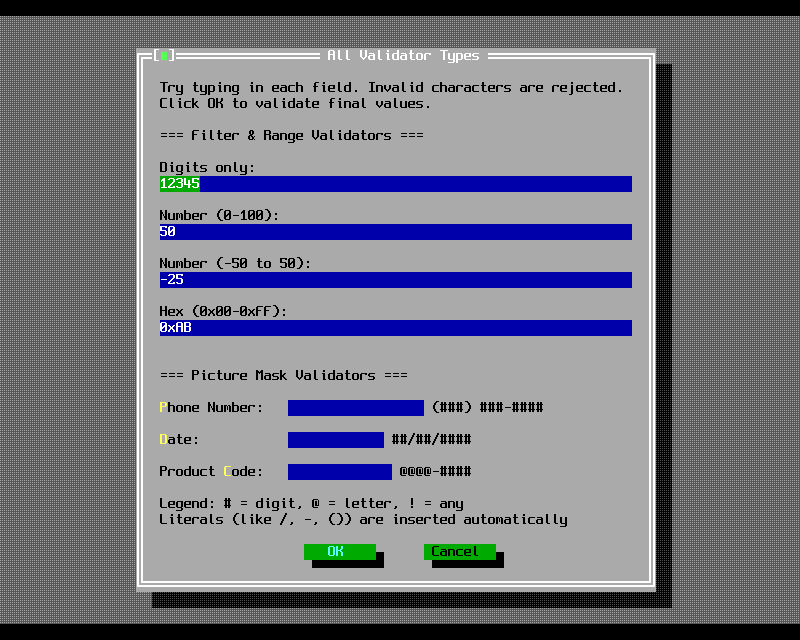Click the Phone Number label

click(211, 408)
